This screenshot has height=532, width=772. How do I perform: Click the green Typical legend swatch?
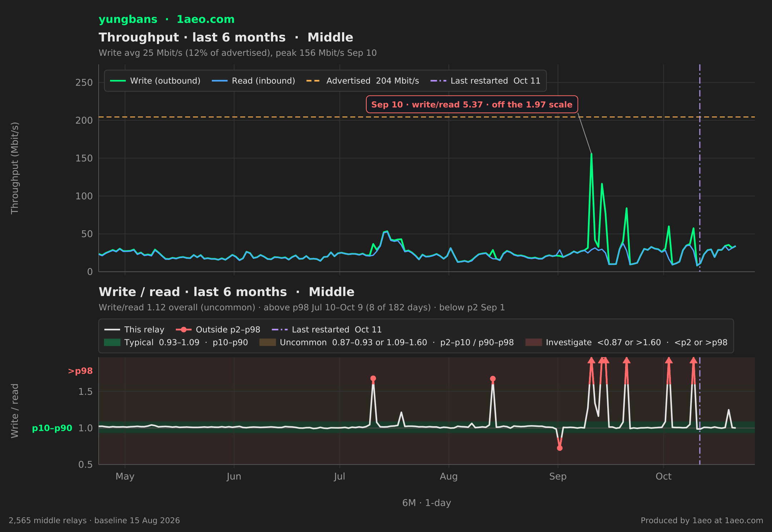tap(112, 343)
